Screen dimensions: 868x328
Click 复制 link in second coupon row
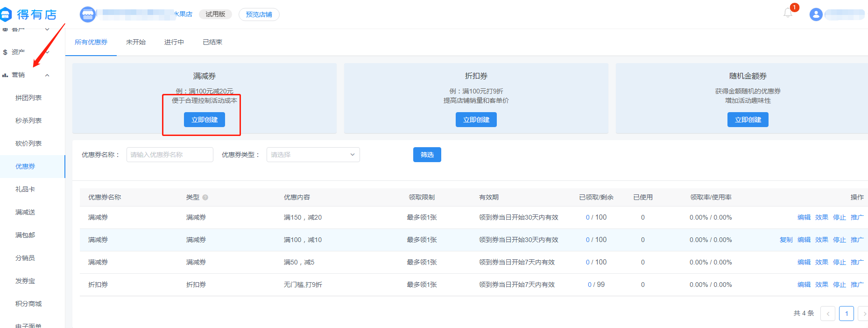[786, 240]
